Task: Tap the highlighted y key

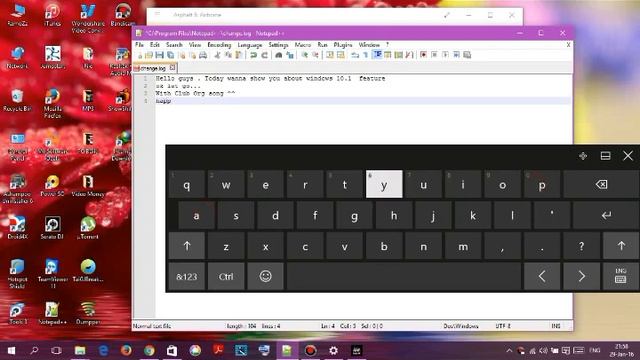Action: coord(384,184)
